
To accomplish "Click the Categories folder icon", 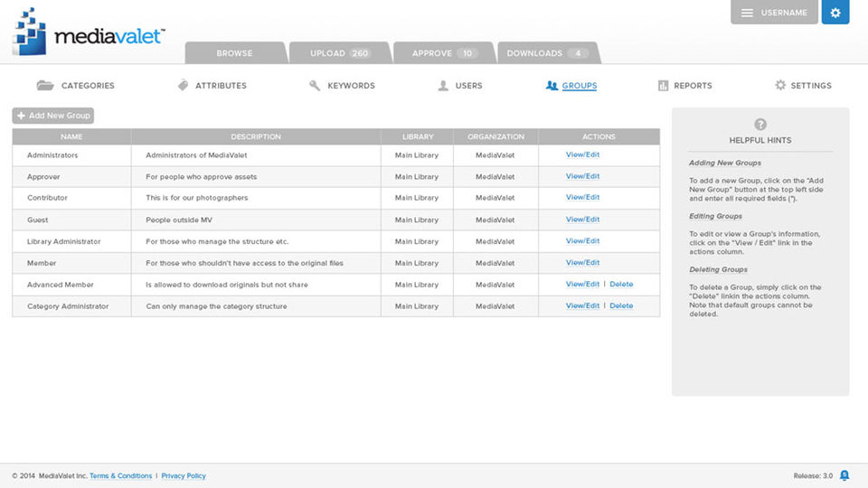I will pos(45,85).
